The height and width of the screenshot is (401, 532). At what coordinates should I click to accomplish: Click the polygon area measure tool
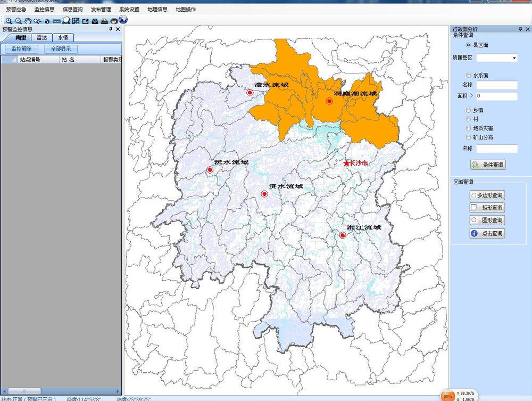[66, 21]
